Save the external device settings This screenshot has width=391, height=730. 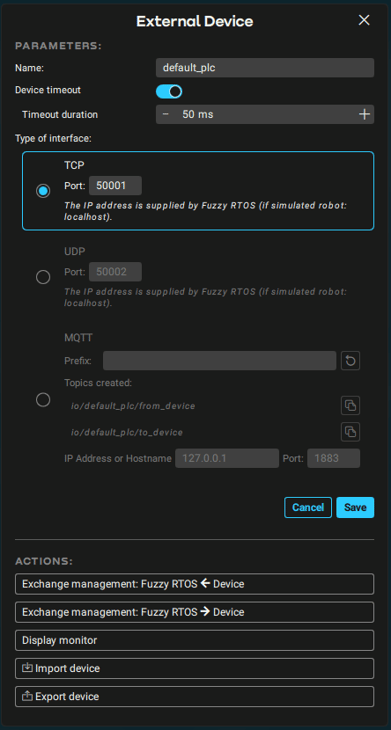click(355, 507)
